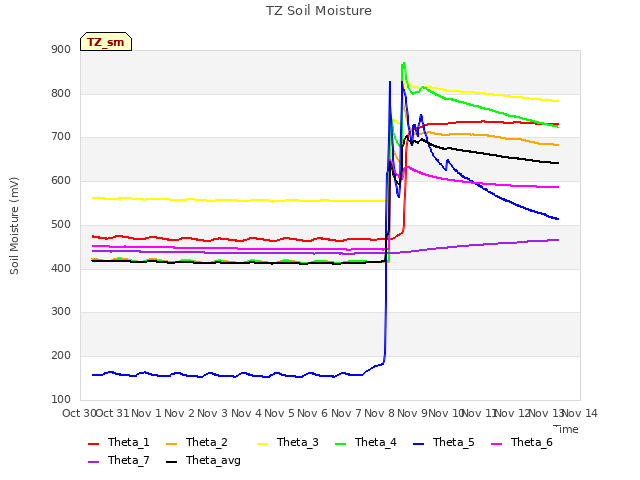Click the Theta_avg legend entry
Screen dimensions: 640x480
(x=203, y=460)
